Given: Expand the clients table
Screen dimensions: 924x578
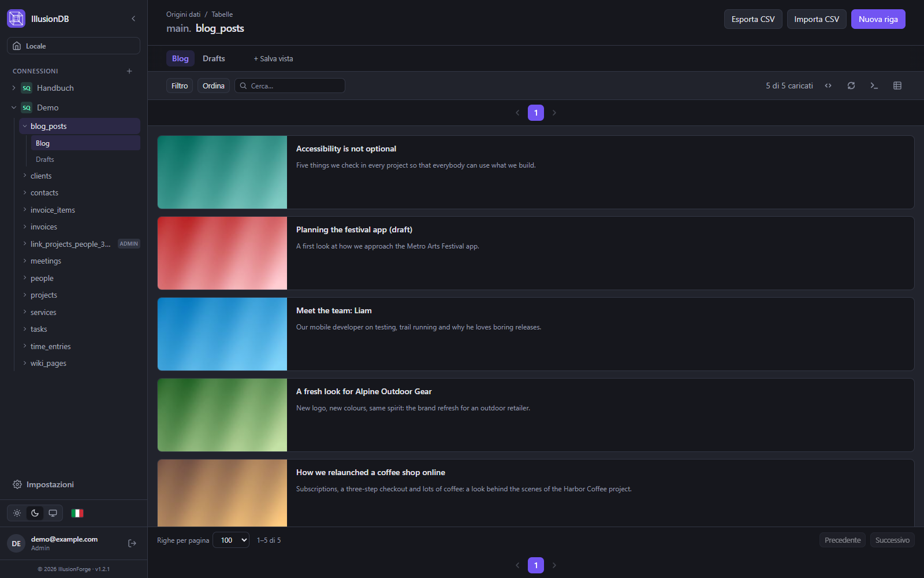Looking at the screenshot, I should point(25,176).
